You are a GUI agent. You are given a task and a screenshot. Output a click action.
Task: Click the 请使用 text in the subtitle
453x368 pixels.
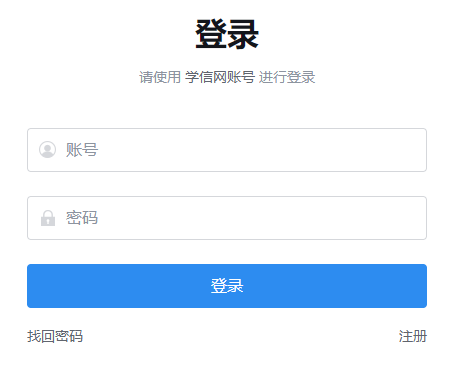pos(160,77)
